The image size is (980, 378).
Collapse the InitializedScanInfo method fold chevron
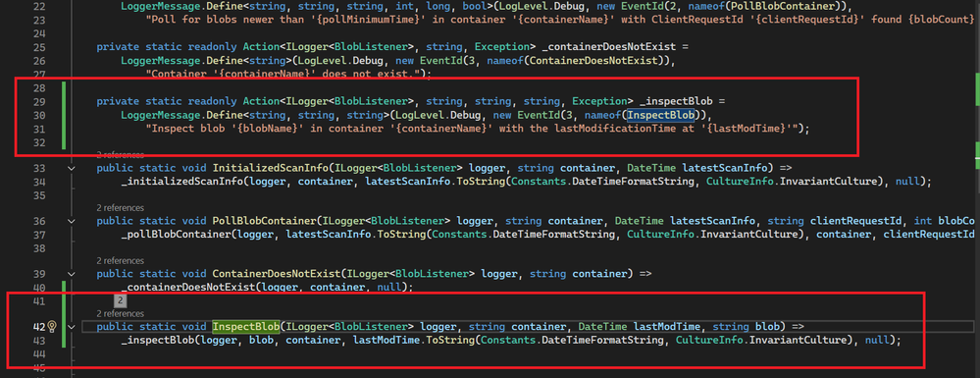pyautogui.click(x=72, y=168)
